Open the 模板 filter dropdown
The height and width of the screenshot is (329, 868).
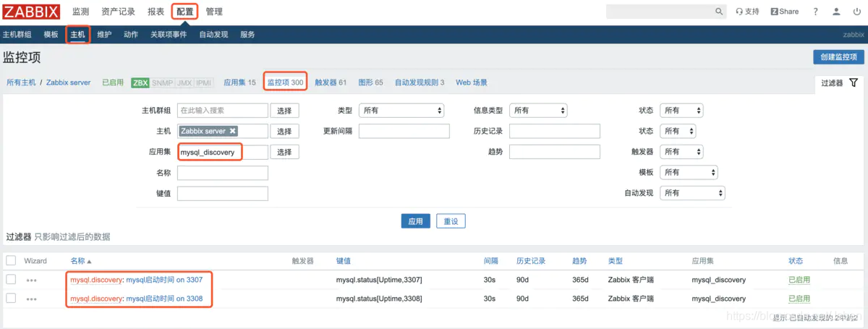point(689,172)
